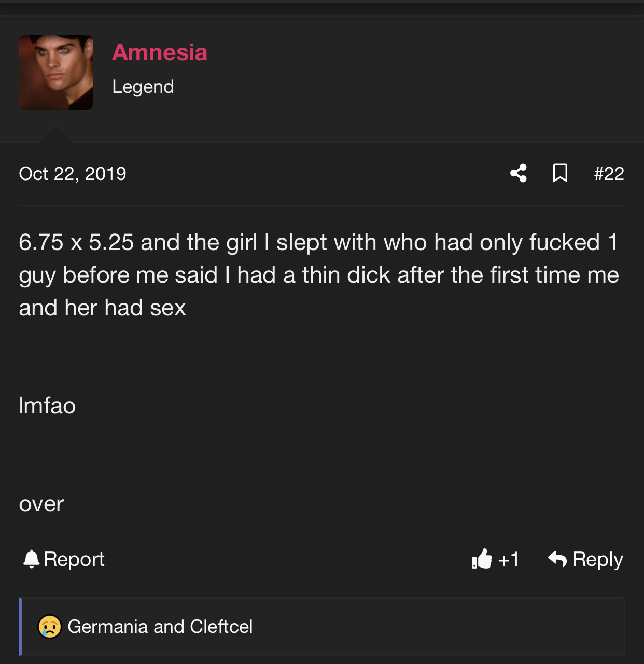Click the Legend user title
Image resolution: width=644 pixels, height=664 pixels.
point(143,87)
